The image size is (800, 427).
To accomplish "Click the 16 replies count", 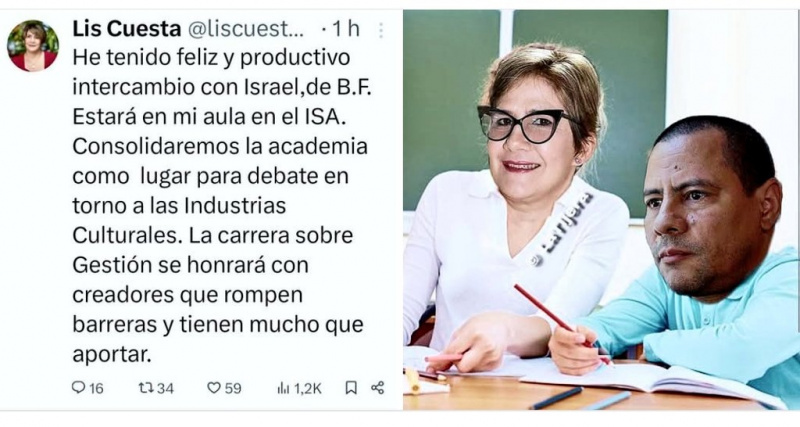I will click(x=96, y=389).
